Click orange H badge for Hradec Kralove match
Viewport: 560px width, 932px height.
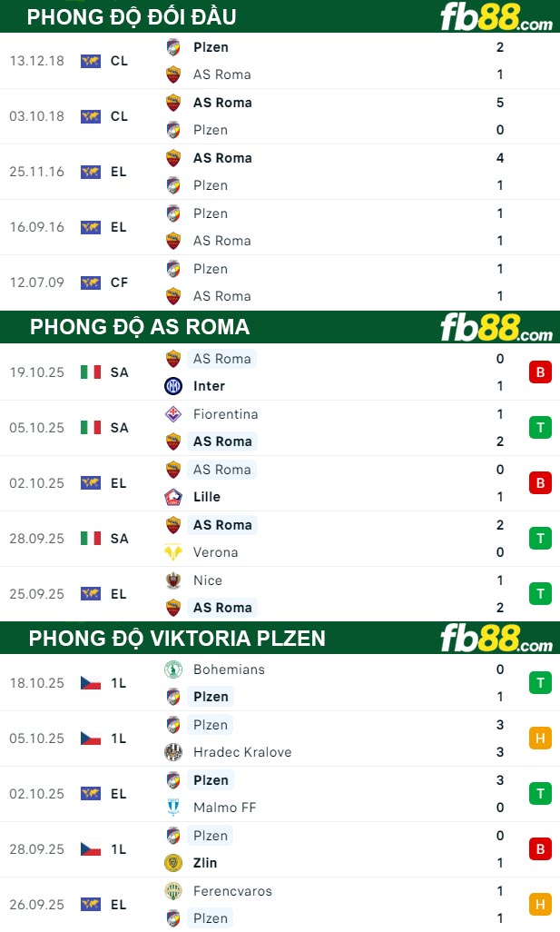(540, 739)
